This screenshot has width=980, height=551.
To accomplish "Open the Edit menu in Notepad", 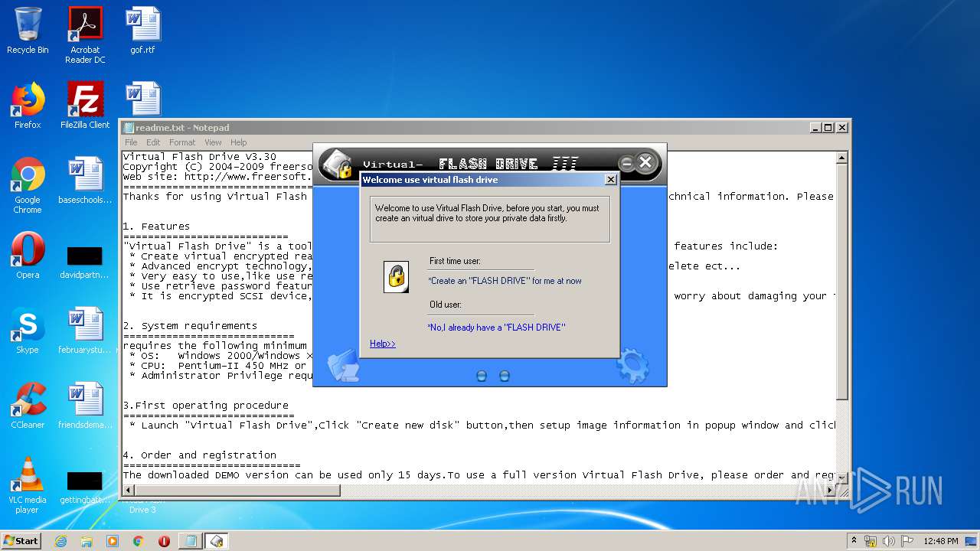I will 153,142.
